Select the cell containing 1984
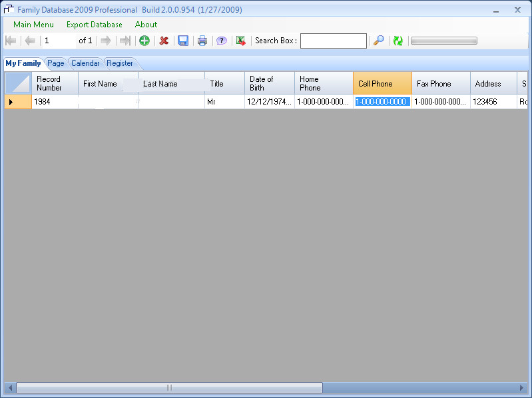 [x=55, y=102]
